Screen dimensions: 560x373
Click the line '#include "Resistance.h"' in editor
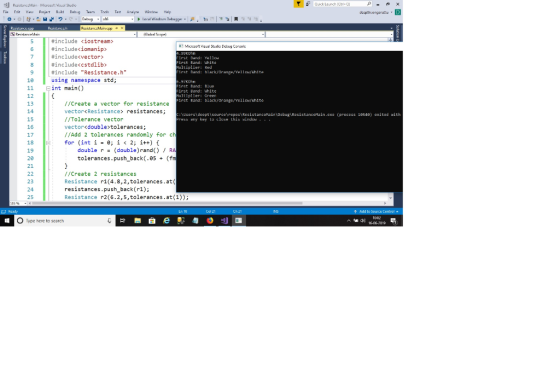click(x=89, y=73)
